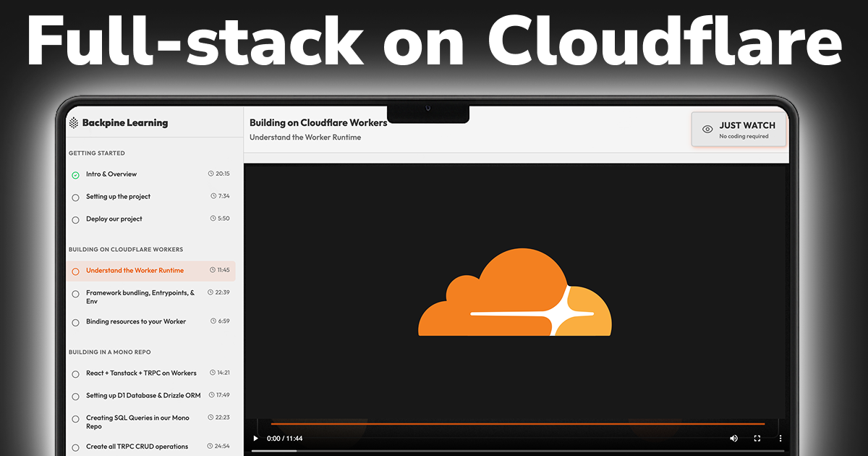Click the Backpine Learning logo icon
Viewport: 868px width, 456px height.
[x=74, y=123]
